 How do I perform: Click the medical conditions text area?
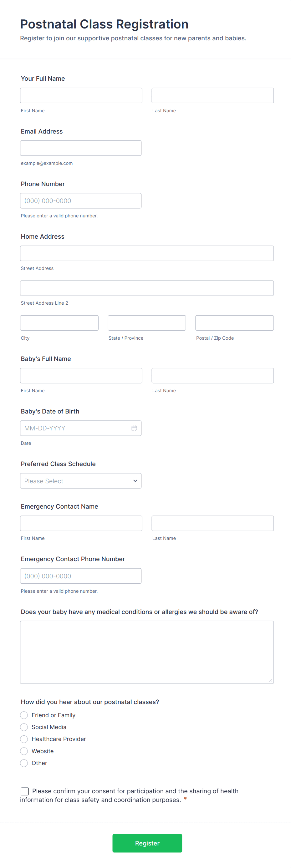point(147,652)
